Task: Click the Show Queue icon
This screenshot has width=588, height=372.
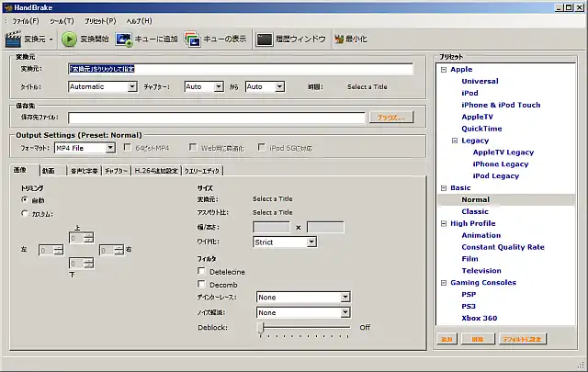Action: (x=193, y=39)
